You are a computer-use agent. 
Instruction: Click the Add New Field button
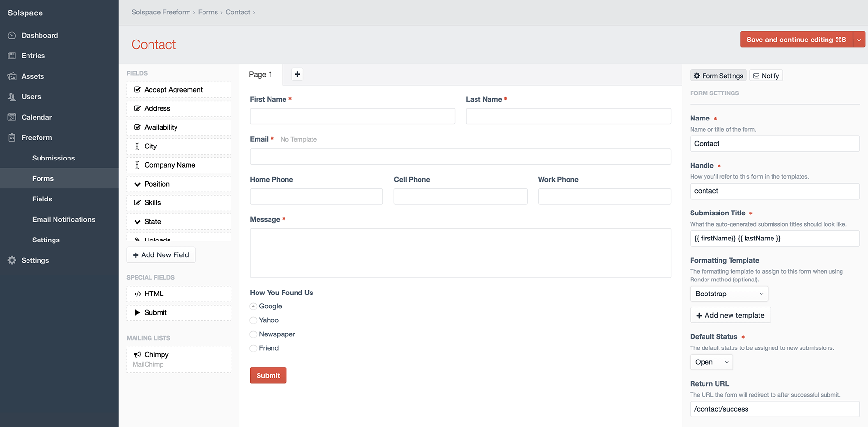pos(161,255)
